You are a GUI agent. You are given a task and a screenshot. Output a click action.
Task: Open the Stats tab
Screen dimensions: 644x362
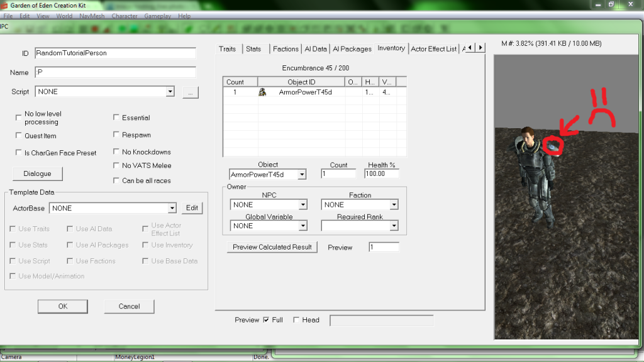tap(253, 49)
